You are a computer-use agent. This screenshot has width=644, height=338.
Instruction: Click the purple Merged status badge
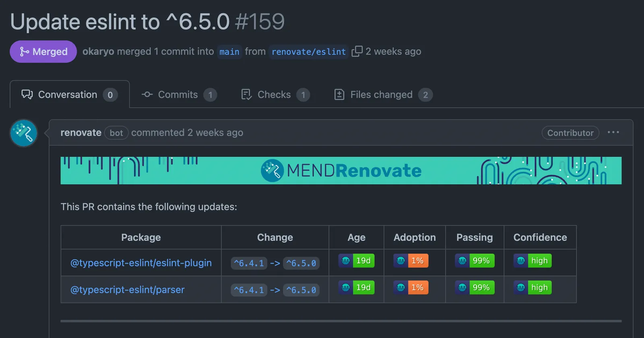tap(43, 52)
